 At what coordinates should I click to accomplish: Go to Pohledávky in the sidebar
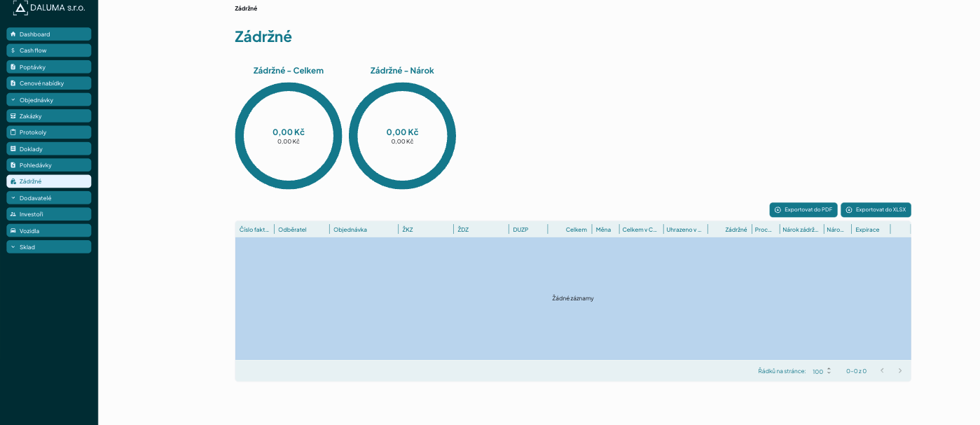pos(49,165)
